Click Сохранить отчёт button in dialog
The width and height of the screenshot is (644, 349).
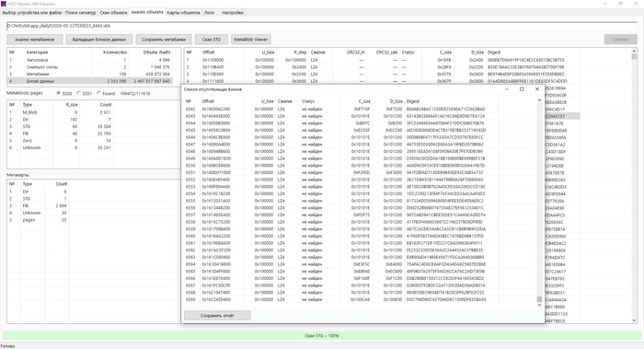pyautogui.click(x=217, y=316)
